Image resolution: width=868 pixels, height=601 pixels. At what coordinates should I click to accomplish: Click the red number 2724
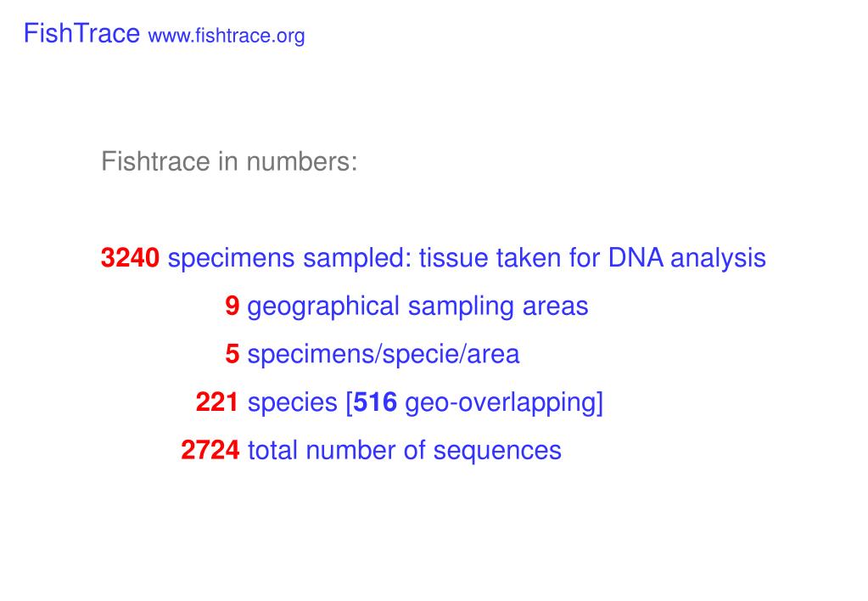pyautogui.click(x=210, y=451)
